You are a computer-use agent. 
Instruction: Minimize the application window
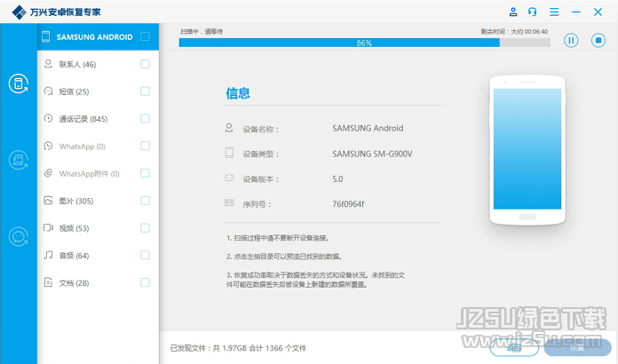pos(576,12)
